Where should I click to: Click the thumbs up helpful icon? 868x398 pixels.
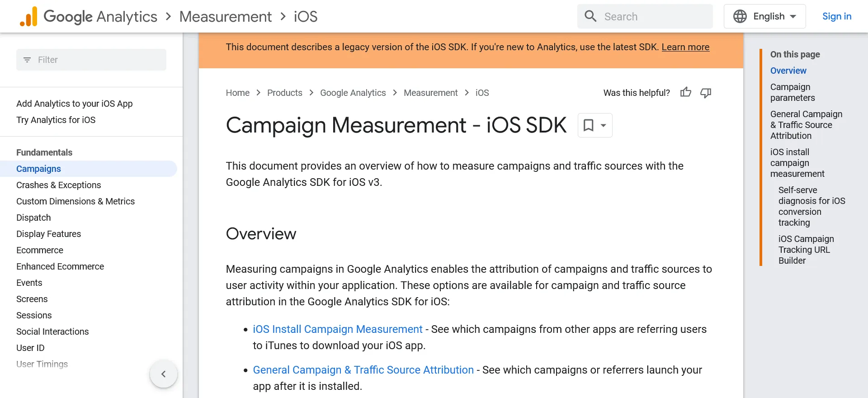pyautogui.click(x=686, y=92)
